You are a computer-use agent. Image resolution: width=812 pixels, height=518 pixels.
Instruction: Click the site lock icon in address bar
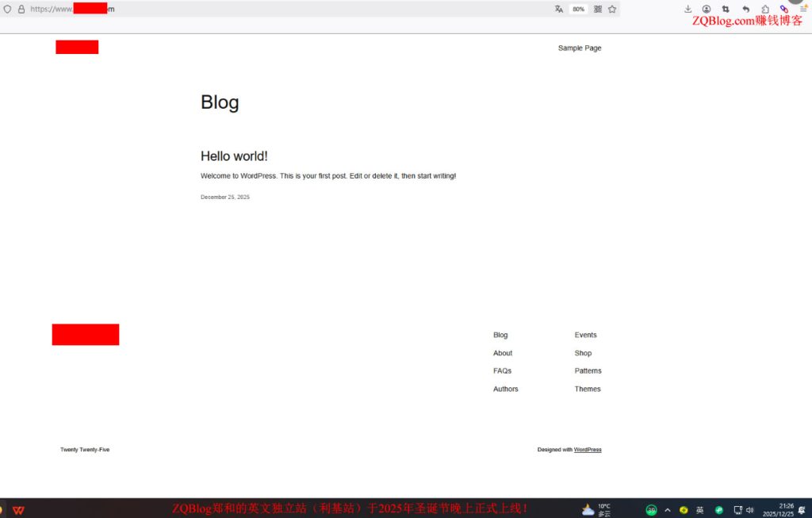point(21,9)
